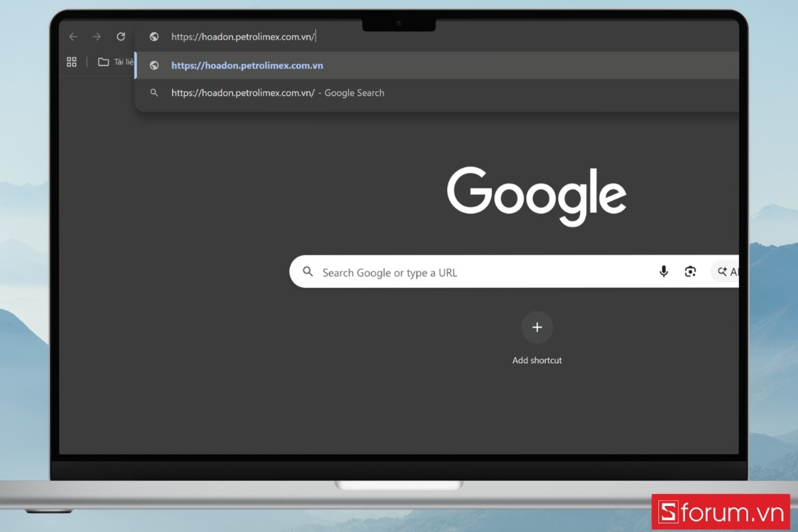Open Google Lens image search icon
Image resolution: width=798 pixels, height=532 pixels.
pyautogui.click(x=690, y=271)
